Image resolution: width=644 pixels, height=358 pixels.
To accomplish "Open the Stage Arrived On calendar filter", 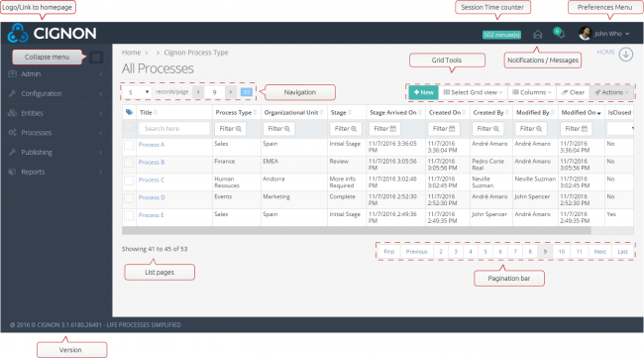I will (384, 129).
